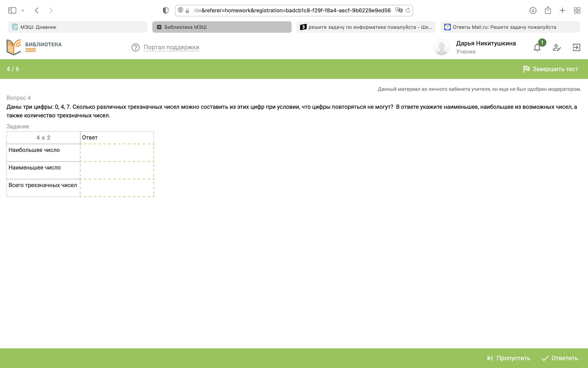Switch to Ответы Mail.ru tab

[x=510, y=27]
